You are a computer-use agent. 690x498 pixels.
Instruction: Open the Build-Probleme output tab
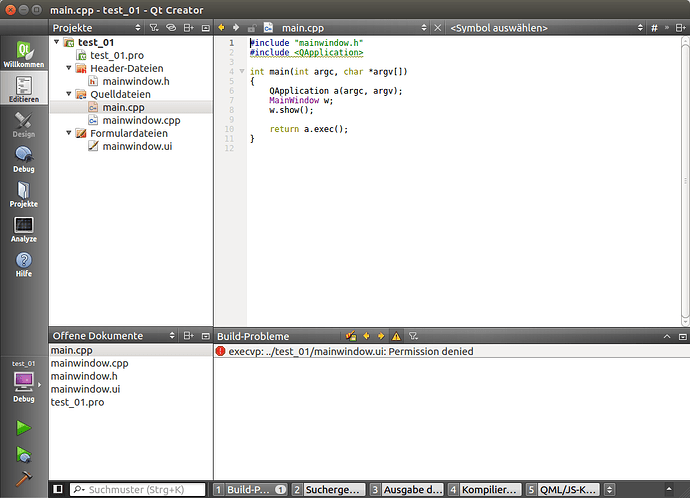250,489
